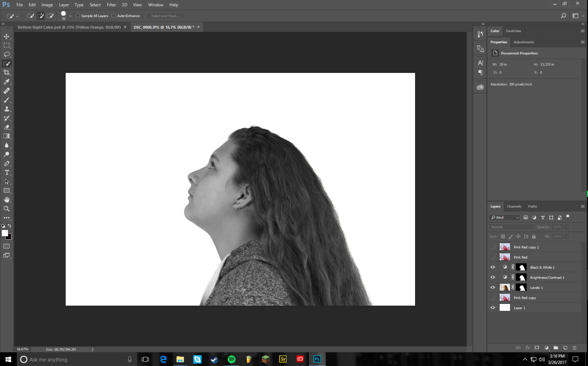Hide the Black & White 1 layer
This screenshot has height=366, width=588.
pos(493,267)
